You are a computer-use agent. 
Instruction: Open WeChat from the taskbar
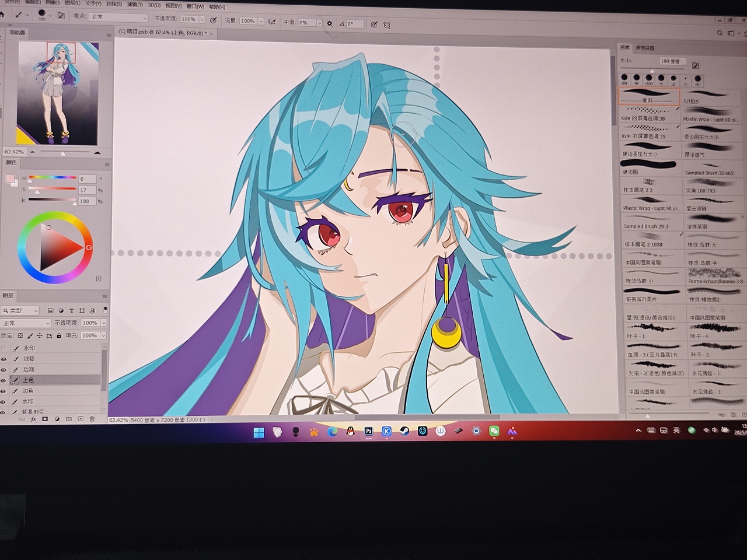pos(494,431)
